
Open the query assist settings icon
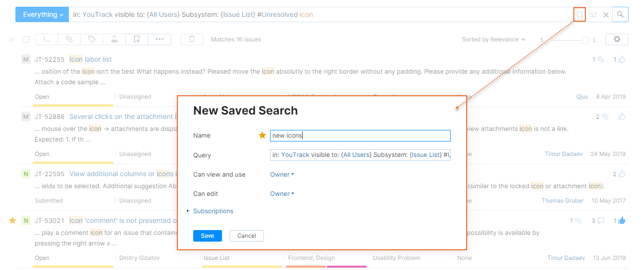click(594, 15)
